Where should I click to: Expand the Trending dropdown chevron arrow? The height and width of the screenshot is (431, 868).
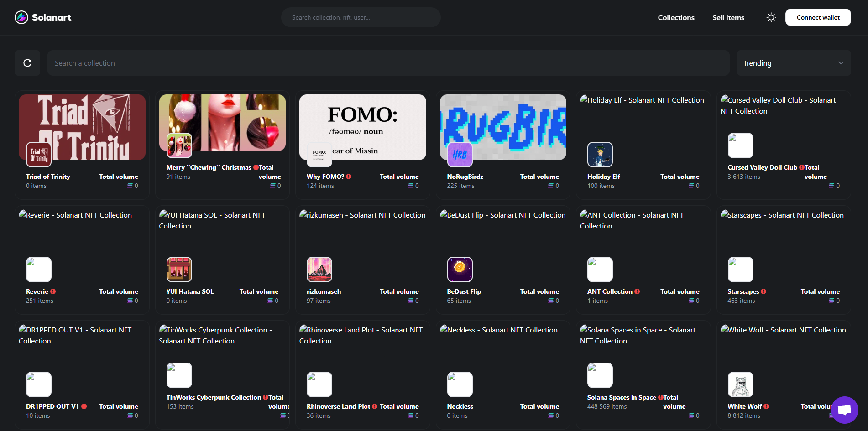pos(841,63)
